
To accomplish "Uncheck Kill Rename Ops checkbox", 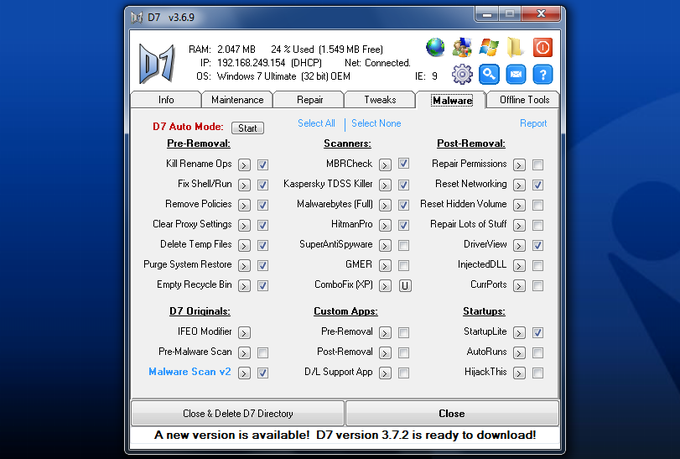I will pos(262,165).
